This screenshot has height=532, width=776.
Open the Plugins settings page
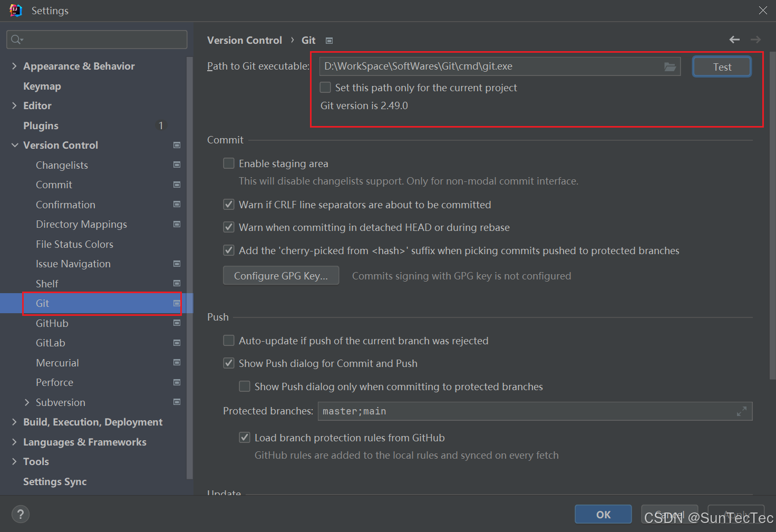41,125
